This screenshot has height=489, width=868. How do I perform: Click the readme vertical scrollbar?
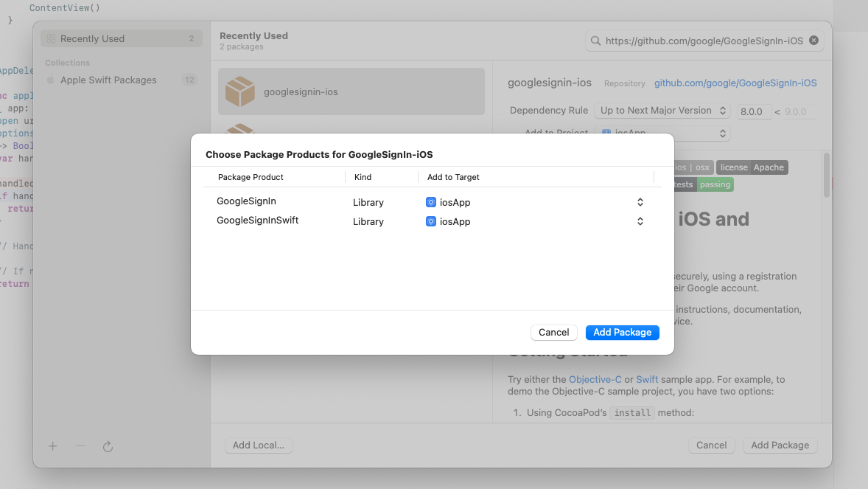[x=827, y=175]
